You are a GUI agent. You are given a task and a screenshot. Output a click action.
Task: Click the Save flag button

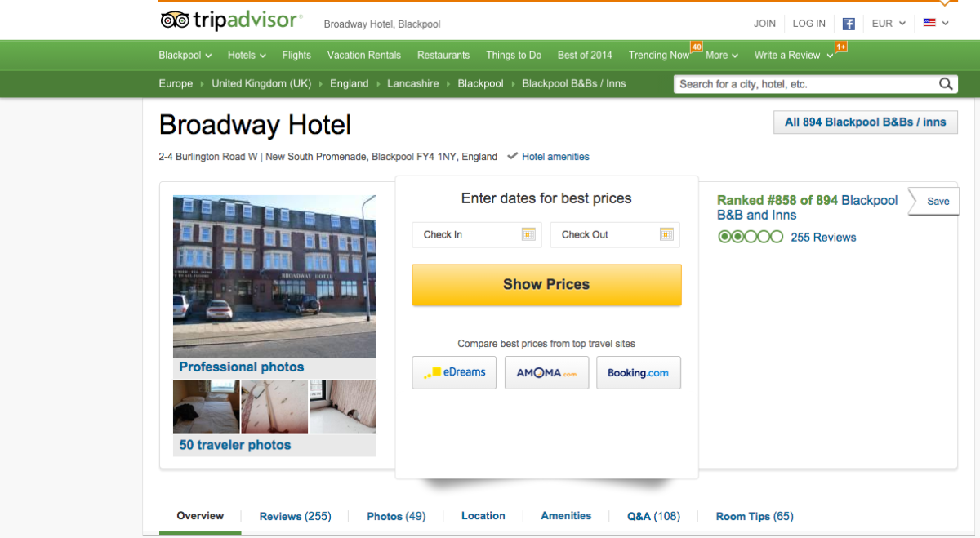933,202
